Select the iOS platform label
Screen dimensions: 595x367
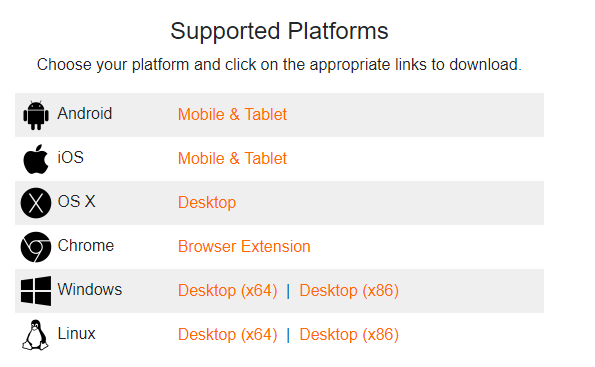coord(71,158)
